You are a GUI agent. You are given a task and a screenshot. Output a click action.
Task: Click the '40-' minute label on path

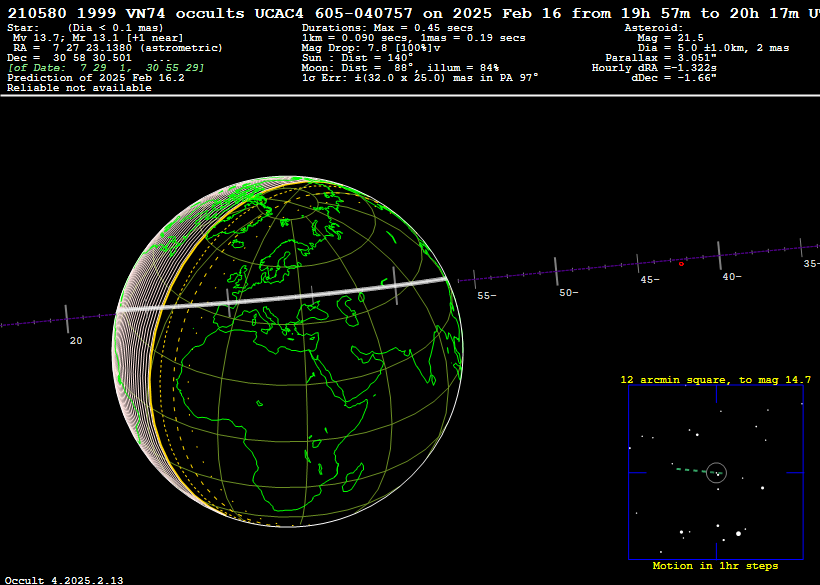(x=732, y=277)
